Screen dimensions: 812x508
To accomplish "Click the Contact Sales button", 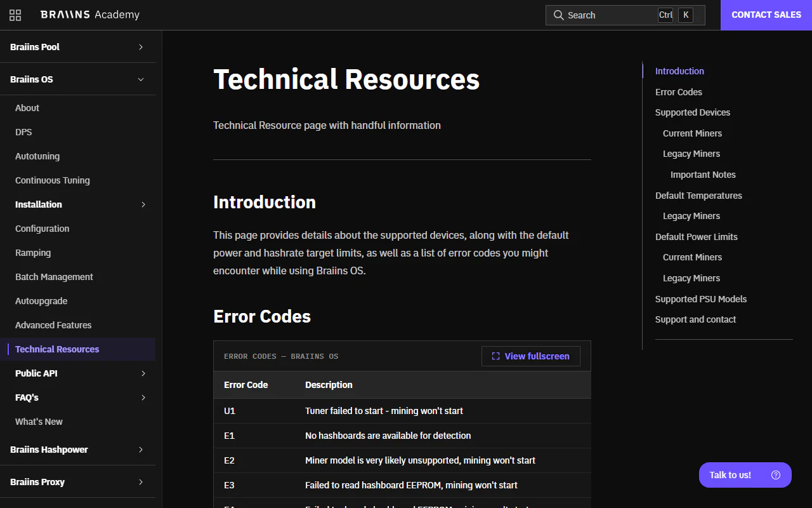I will pos(766,15).
